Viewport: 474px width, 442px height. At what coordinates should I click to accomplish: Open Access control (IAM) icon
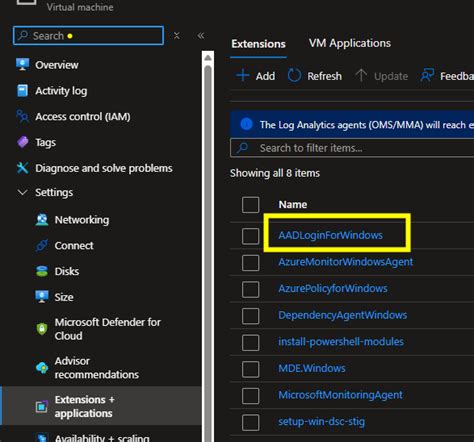tap(22, 116)
